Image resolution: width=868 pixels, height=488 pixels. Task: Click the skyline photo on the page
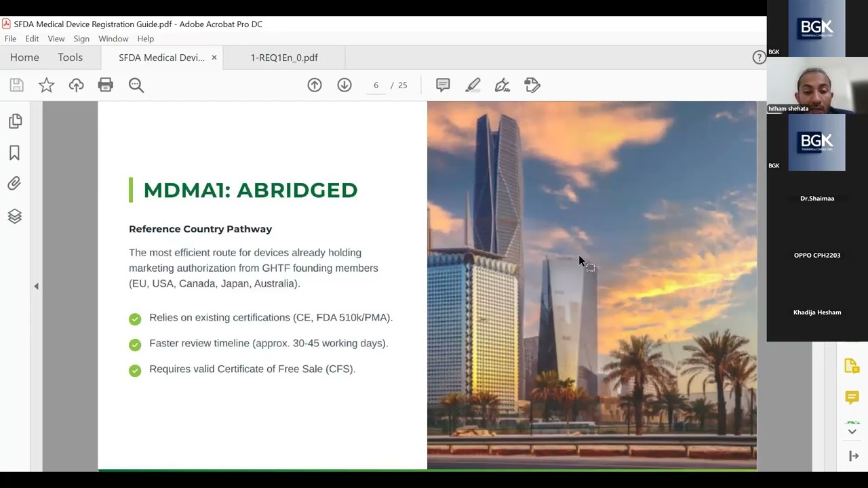point(591,285)
